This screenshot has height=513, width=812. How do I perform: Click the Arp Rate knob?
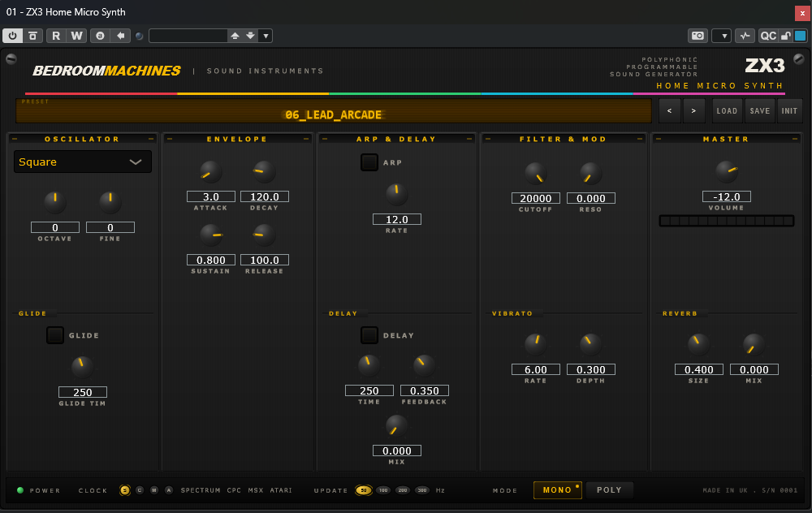tap(397, 194)
